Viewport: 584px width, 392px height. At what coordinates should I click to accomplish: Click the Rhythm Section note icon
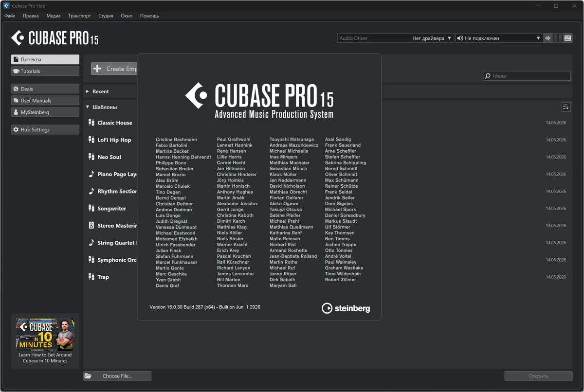[x=91, y=191]
